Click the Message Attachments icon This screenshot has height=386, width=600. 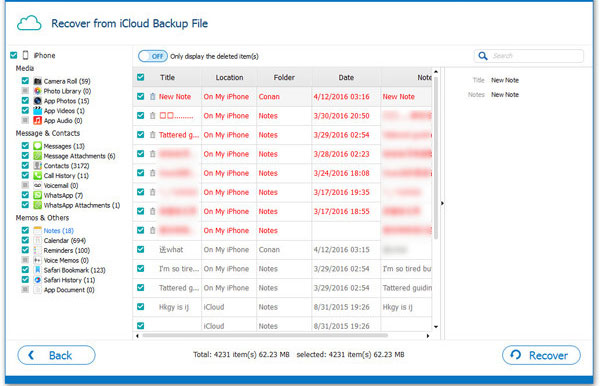[37, 156]
